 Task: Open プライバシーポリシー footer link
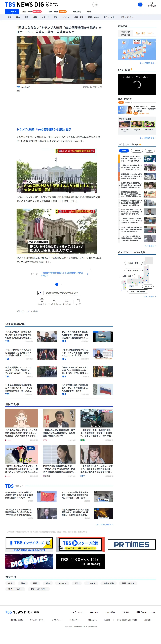tap(37, 620)
